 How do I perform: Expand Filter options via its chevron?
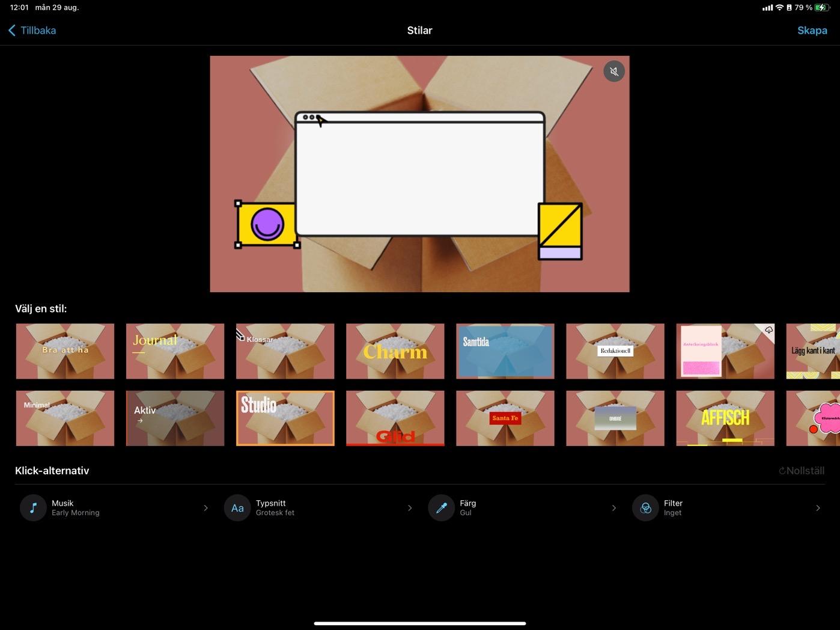818,508
